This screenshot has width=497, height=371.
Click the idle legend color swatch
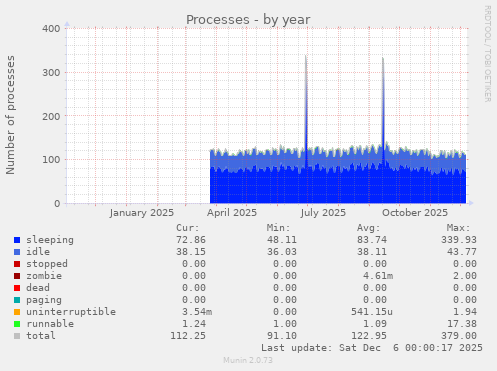tap(17, 252)
